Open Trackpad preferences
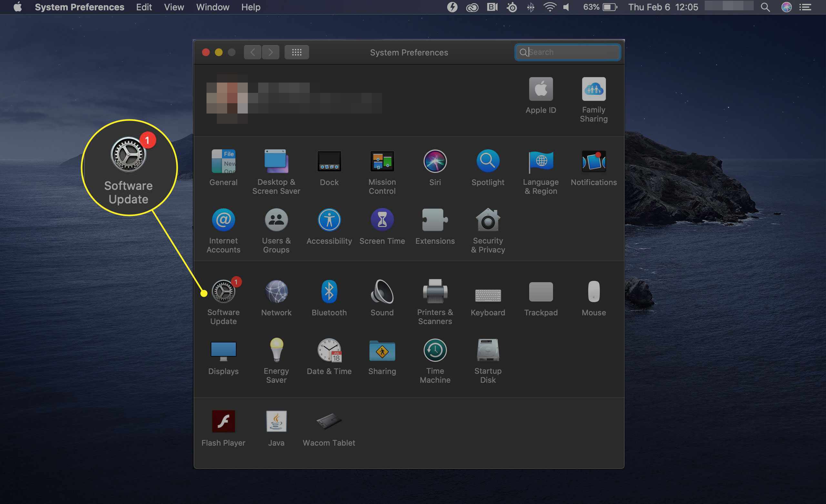The image size is (826, 504). pyautogui.click(x=541, y=292)
